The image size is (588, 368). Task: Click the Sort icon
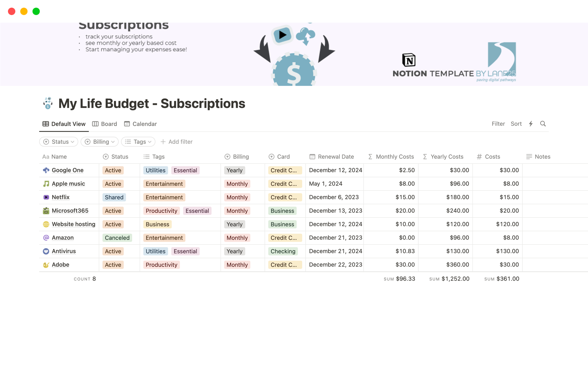(516, 124)
